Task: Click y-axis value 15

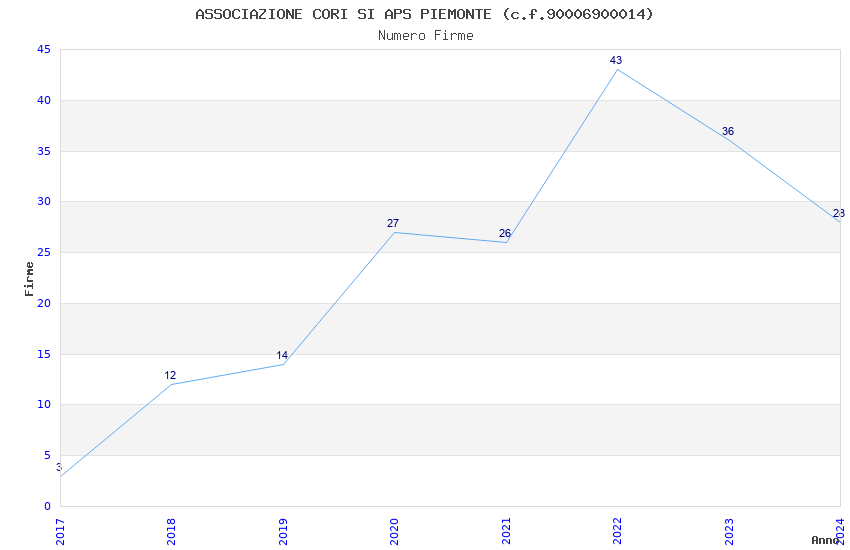Action: tap(44, 354)
